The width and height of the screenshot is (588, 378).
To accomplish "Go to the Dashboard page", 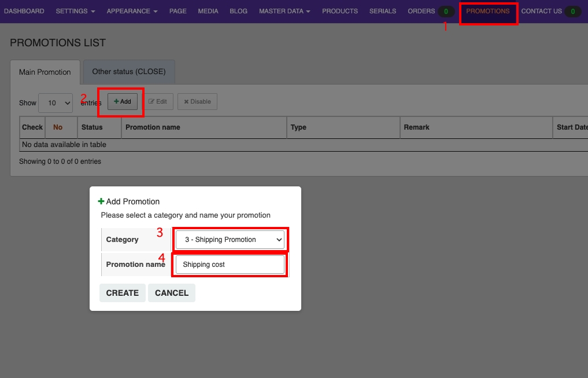I will [24, 11].
